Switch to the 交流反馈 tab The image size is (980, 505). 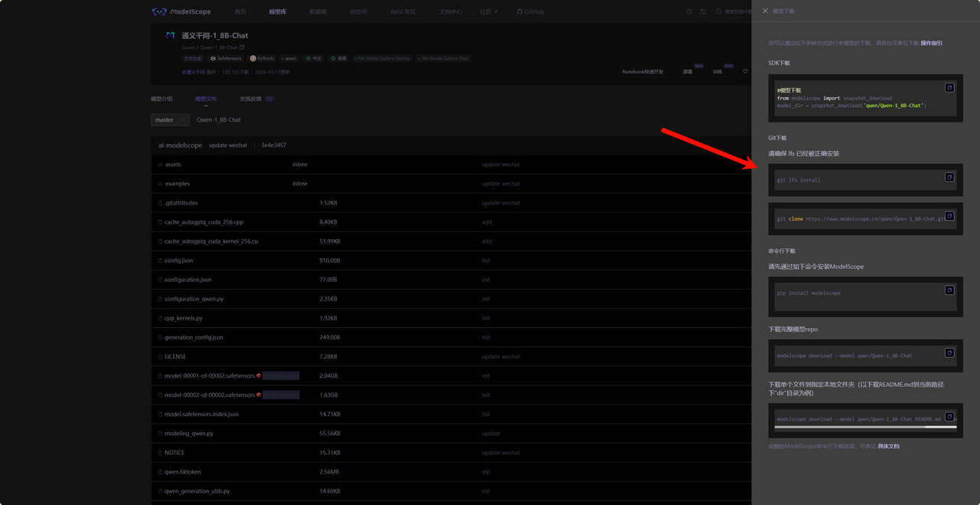pos(256,99)
